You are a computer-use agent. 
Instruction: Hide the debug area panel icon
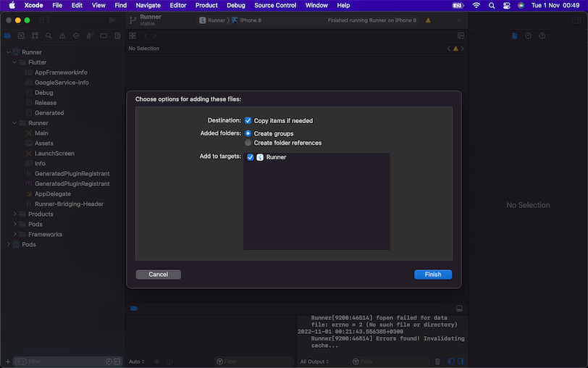point(459,309)
